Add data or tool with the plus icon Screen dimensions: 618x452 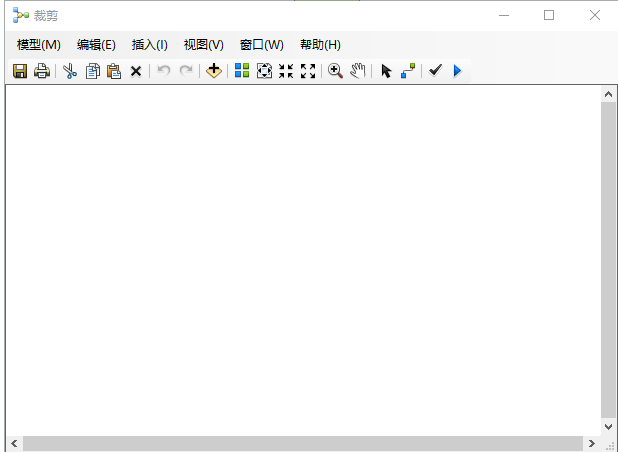214,71
